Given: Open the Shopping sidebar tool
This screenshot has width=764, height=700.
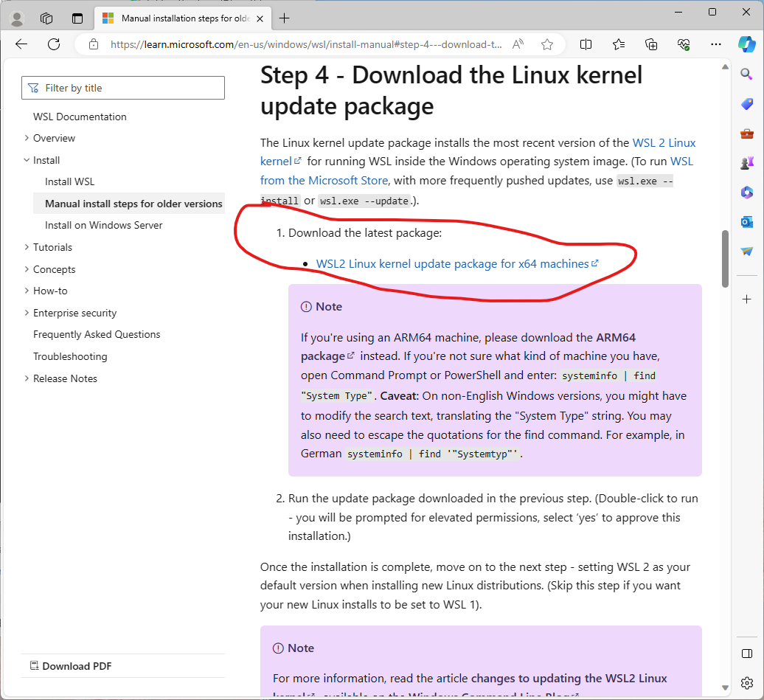Looking at the screenshot, I should pos(746,103).
